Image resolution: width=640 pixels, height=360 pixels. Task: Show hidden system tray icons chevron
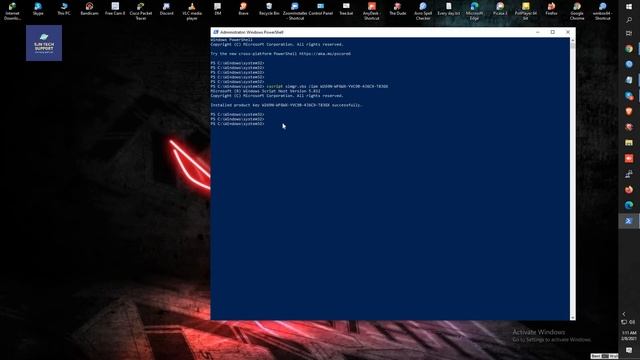[624, 314]
